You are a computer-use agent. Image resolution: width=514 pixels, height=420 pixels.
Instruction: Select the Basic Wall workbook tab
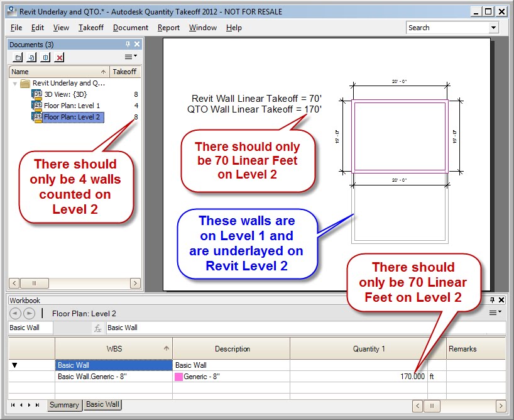pyautogui.click(x=102, y=405)
